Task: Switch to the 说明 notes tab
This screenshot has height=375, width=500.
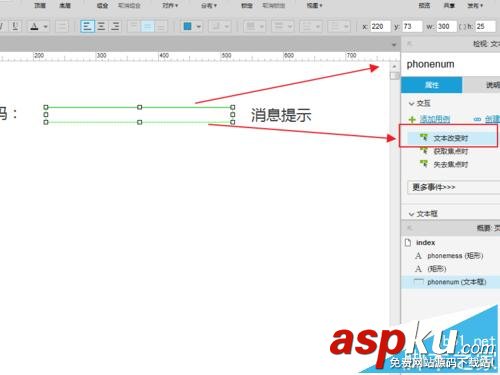Action: [482, 85]
